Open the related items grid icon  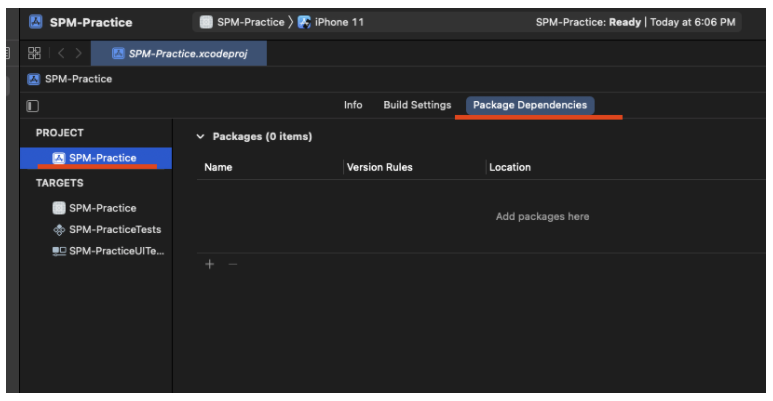35,53
